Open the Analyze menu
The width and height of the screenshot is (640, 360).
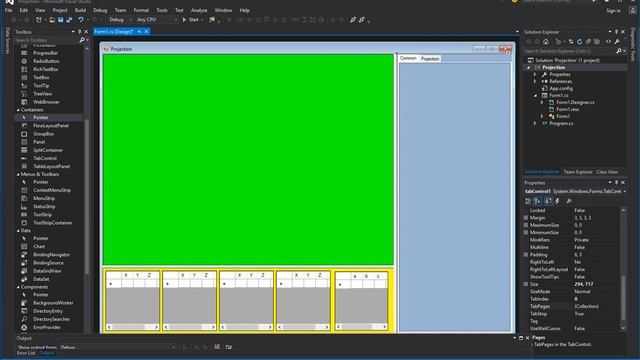pyautogui.click(x=199, y=10)
